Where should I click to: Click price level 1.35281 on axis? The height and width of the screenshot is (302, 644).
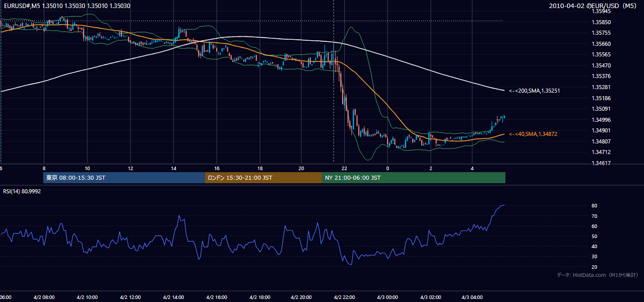tap(602, 87)
